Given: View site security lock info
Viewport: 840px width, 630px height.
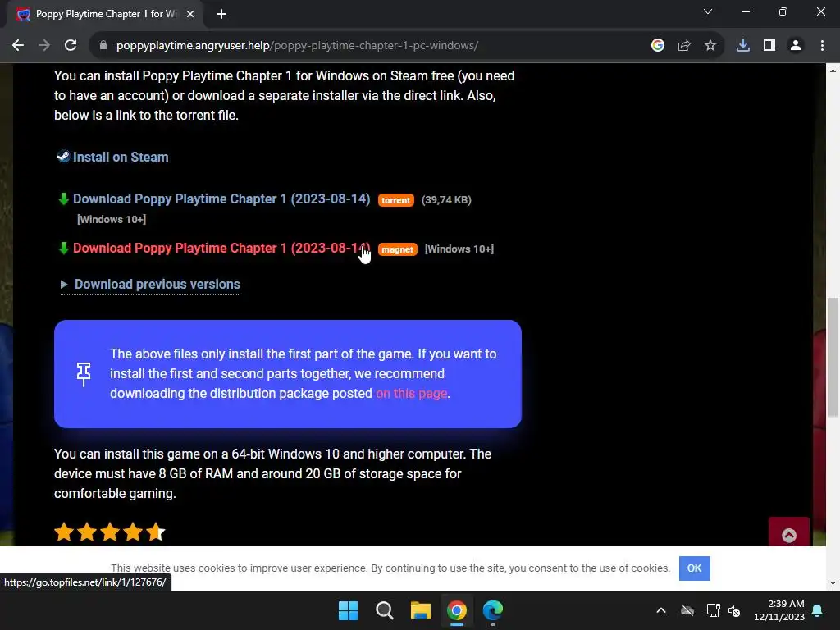Looking at the screenshot, I should coord(103,46).
